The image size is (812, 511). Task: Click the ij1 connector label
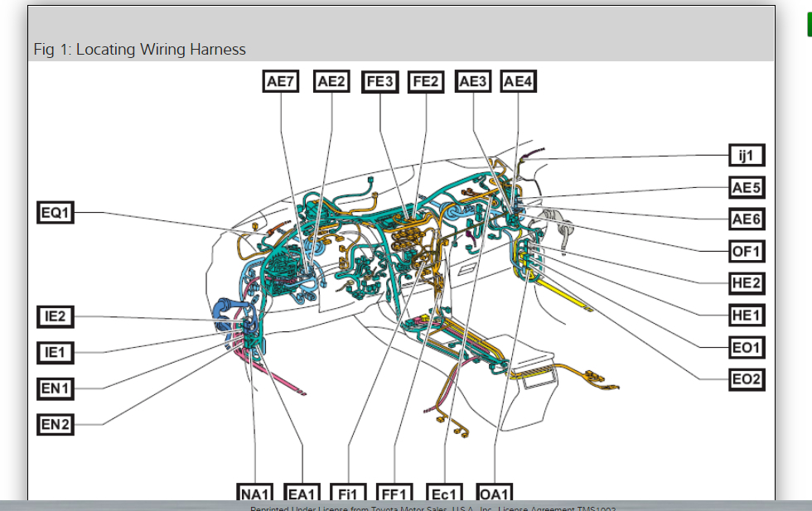(x=747, y=156)
